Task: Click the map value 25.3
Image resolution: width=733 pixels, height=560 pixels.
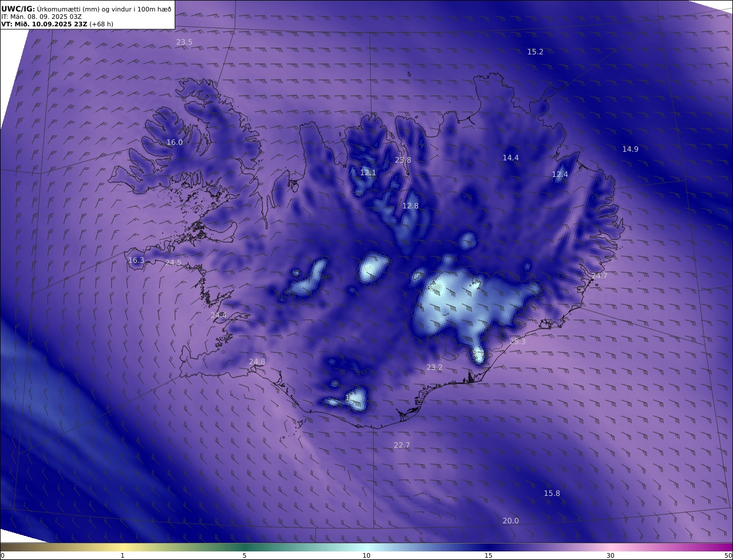Action: tap(517, 342)
